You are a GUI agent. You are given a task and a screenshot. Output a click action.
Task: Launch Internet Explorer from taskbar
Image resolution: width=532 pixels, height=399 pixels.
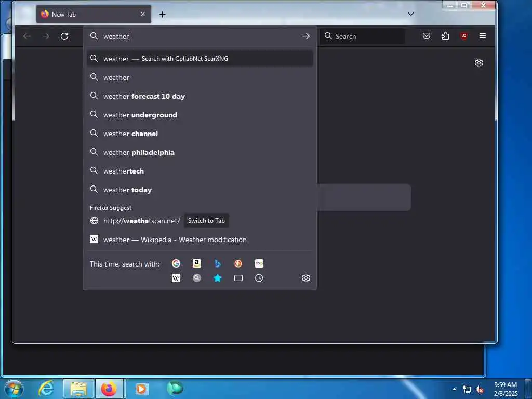[x=46, y=389]
